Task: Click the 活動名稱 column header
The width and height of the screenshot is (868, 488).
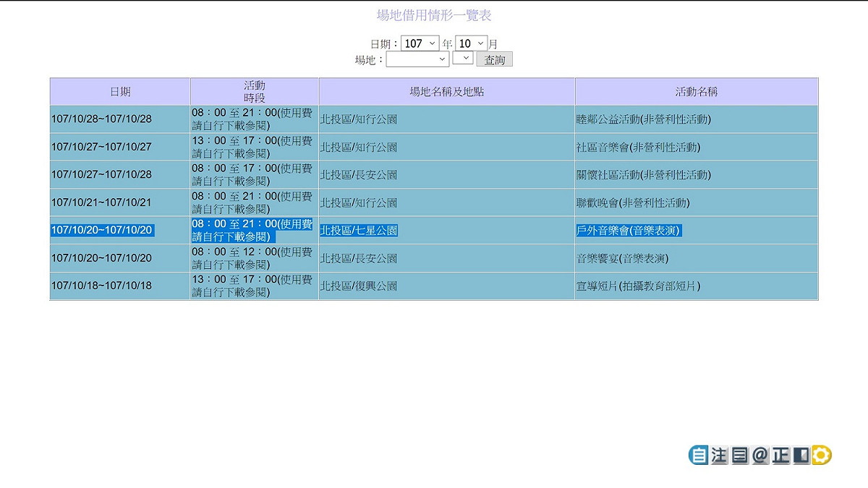Action: (697, 92)
